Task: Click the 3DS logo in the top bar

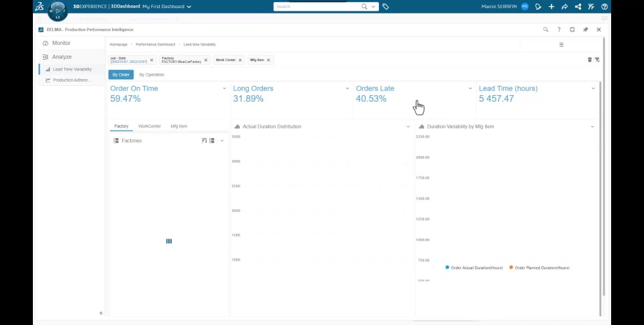Action: point(40,6)
